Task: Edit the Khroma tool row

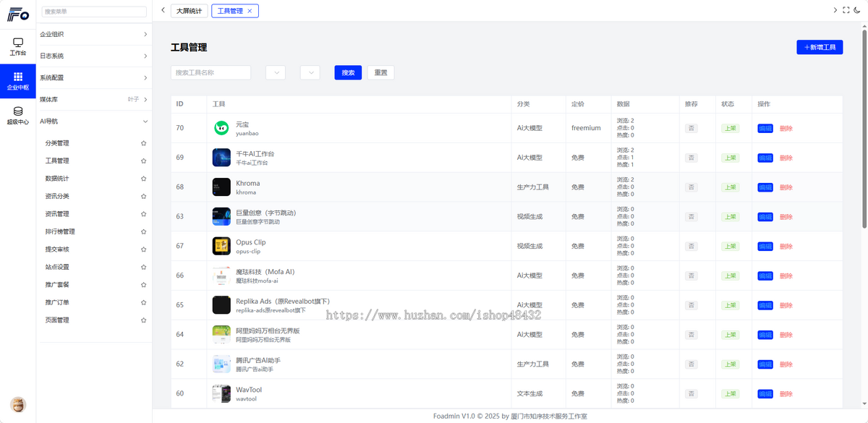Action: [765, 187]
